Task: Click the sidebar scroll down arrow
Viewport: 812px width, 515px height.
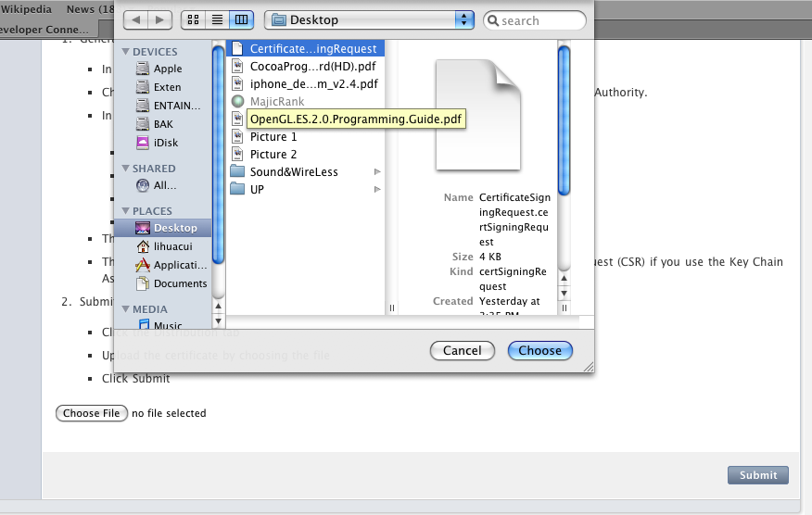Action: point(219,320)
